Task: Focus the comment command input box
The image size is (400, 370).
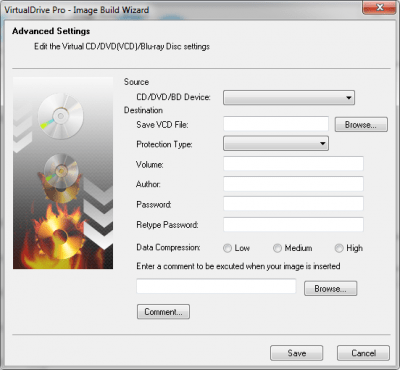Action: coord(216,286)
